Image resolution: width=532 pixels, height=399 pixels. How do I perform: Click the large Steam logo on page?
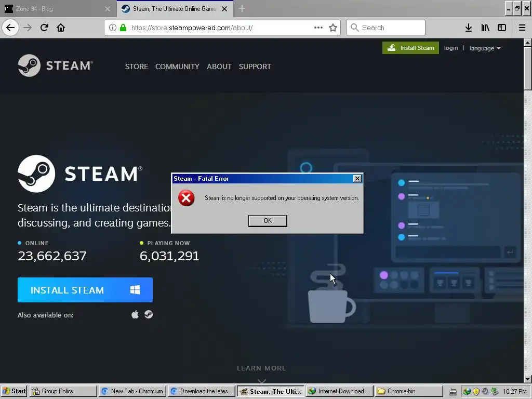[80, 174]
